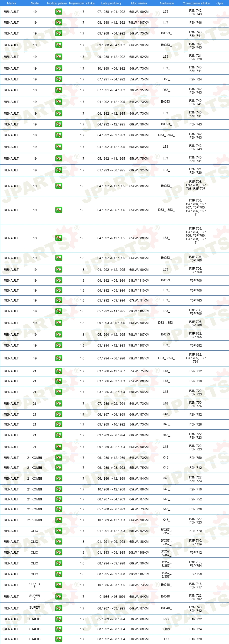
Task: Click the fuel icon in the 07.1994 -> 06.1996 row
Action: (59, 358)
